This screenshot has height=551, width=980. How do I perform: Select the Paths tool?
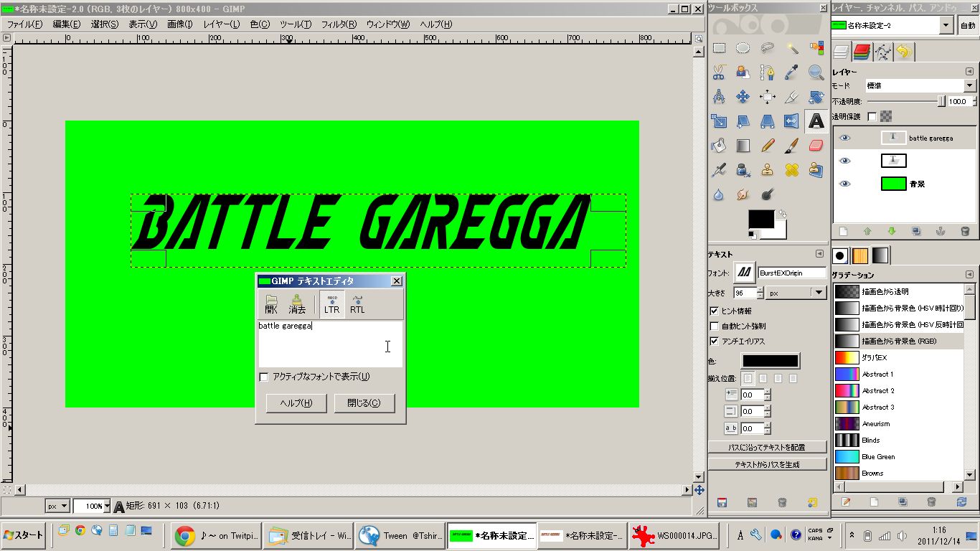768,72
